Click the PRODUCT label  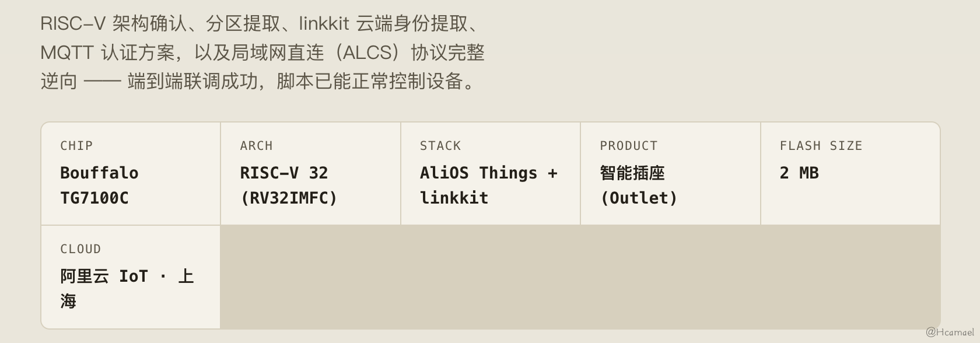pyautogui.click(x=629, y=146)
